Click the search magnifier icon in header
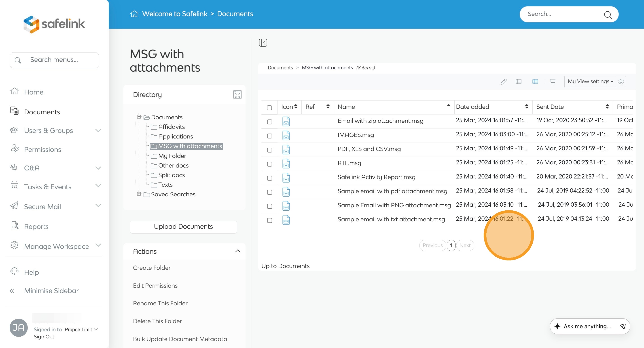Image resolution: width=644 pixels, height=348 pixels. [x=608, y=15]
